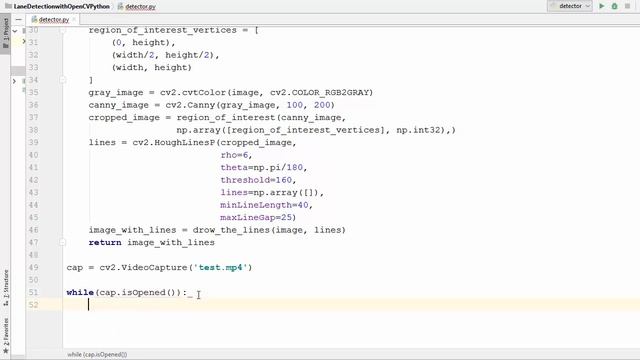640x360 pixels.
Task: Click the 'test.mp4' string literal
Action: (x=220, y=267)
